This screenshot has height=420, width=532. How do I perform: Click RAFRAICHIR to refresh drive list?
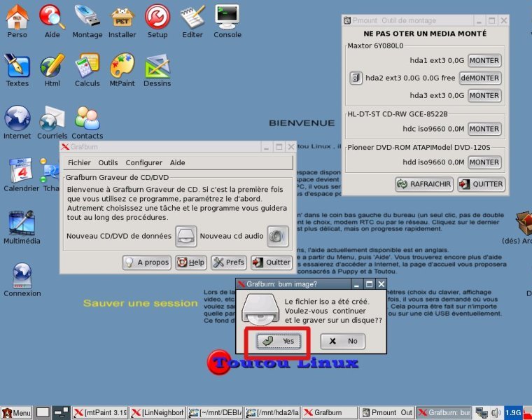[x=423, y=184]
